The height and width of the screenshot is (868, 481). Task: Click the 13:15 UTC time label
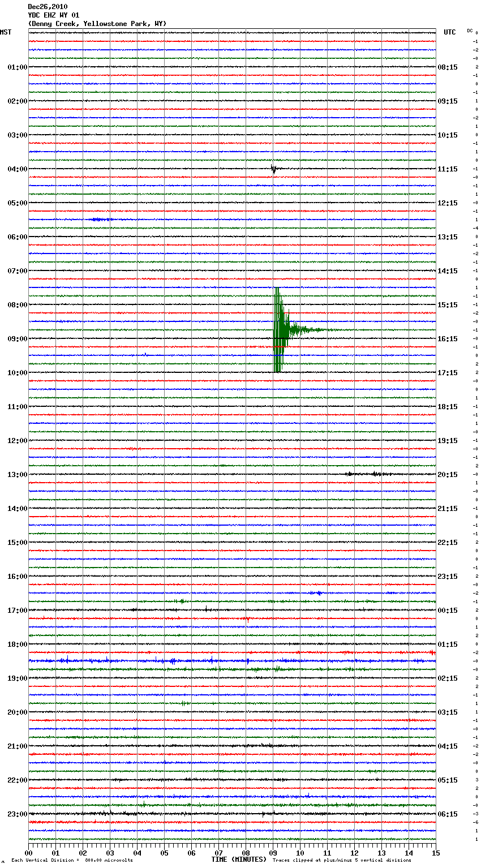point(448,237)
